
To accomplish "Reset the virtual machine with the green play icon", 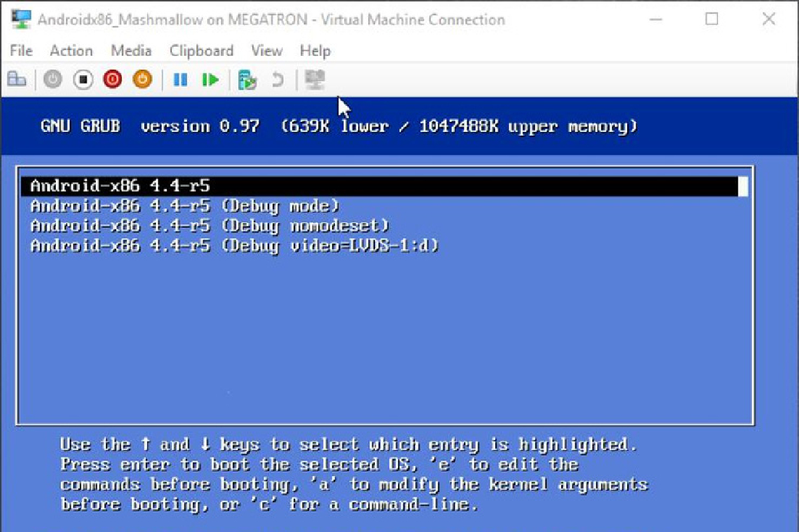I will pyautogui.click(x=210, y=80).
